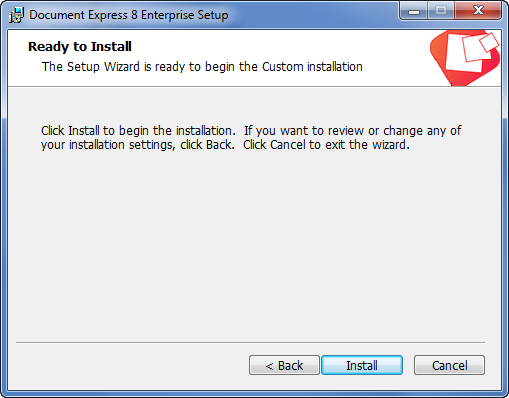Click the disabled maximize button

tap(441, 11)
